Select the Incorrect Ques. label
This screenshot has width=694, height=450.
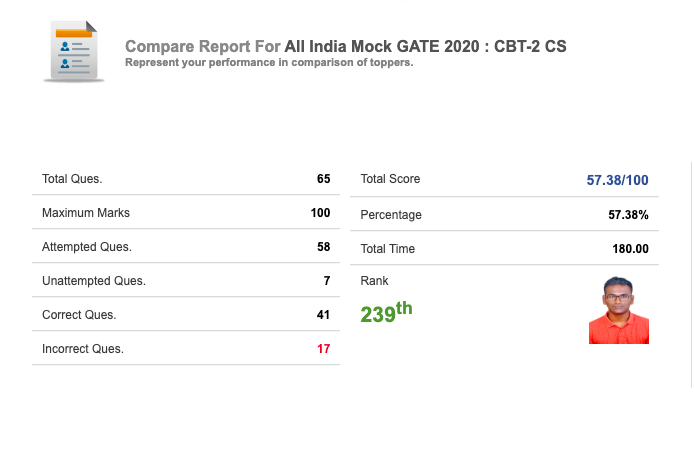[83, 349]
